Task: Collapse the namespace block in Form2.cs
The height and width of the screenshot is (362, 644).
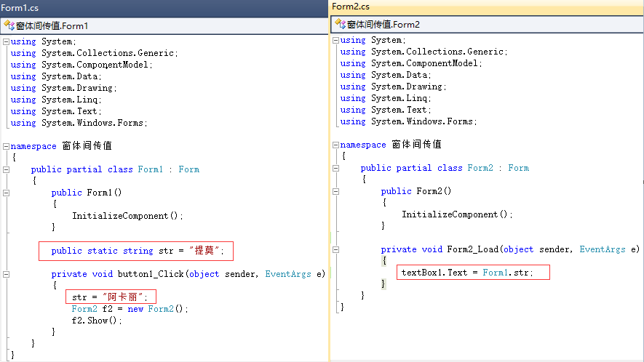Action: 335,145
